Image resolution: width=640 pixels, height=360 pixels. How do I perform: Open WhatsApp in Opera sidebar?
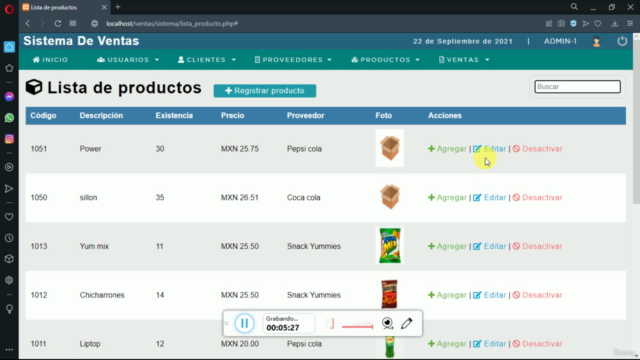click(x=9, y=118)
